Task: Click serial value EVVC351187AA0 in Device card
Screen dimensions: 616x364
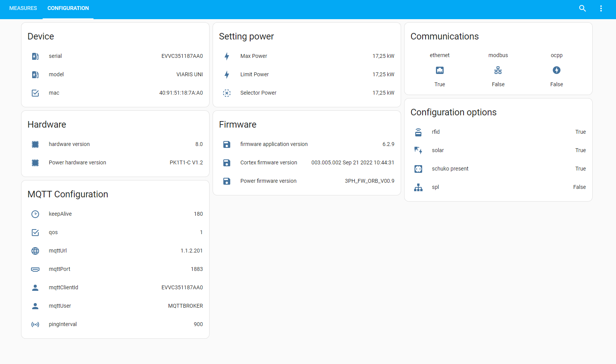Action: (182, 56)
